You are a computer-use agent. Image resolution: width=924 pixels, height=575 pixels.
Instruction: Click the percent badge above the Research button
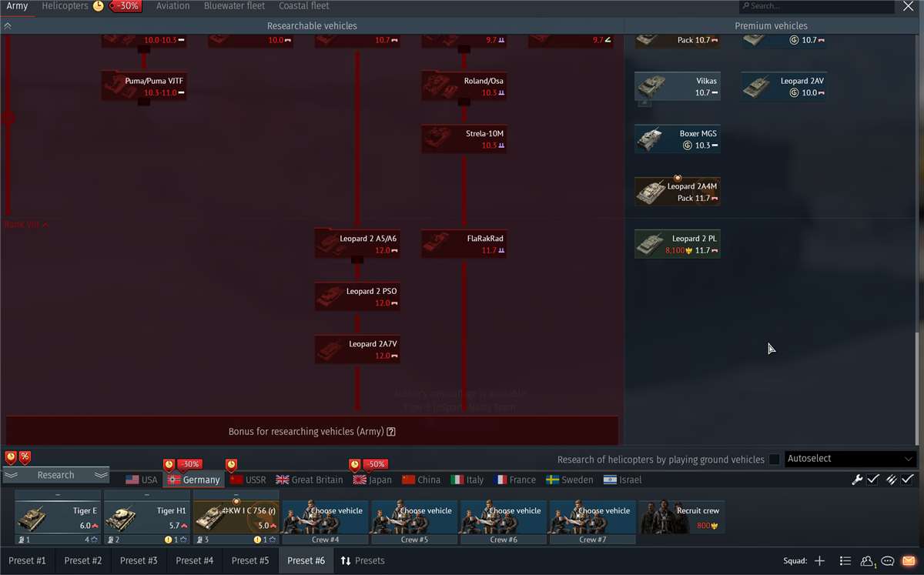tap(25, 457)
